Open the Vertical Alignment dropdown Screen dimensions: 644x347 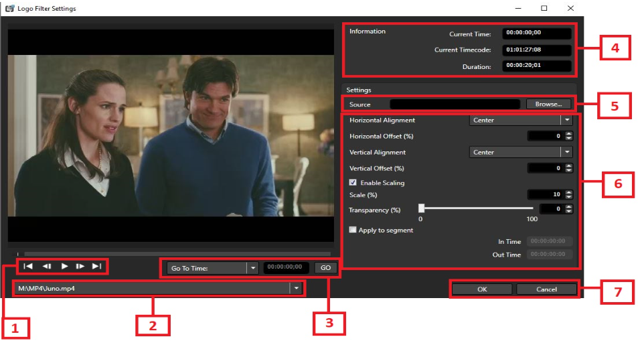[x=567, y=152]
